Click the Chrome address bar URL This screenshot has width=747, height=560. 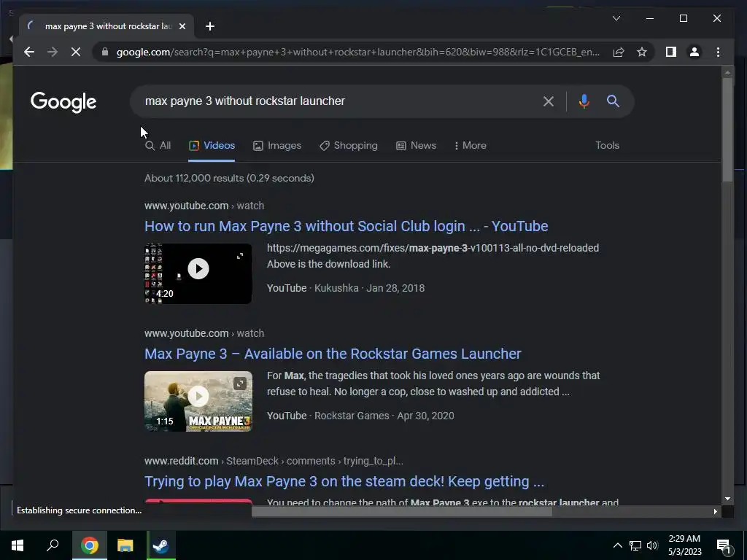tap(357, 52)
